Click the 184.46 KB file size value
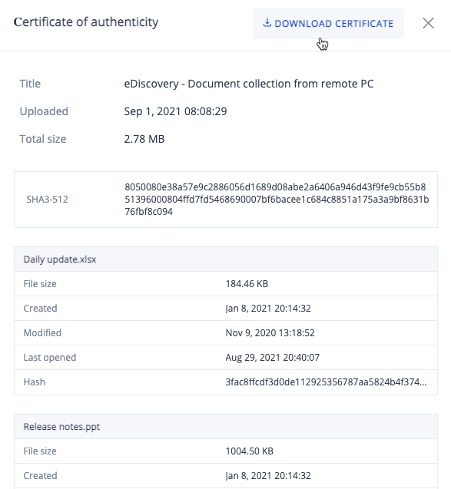The width and height of the screenshot is (451, 489). (247, 284)
